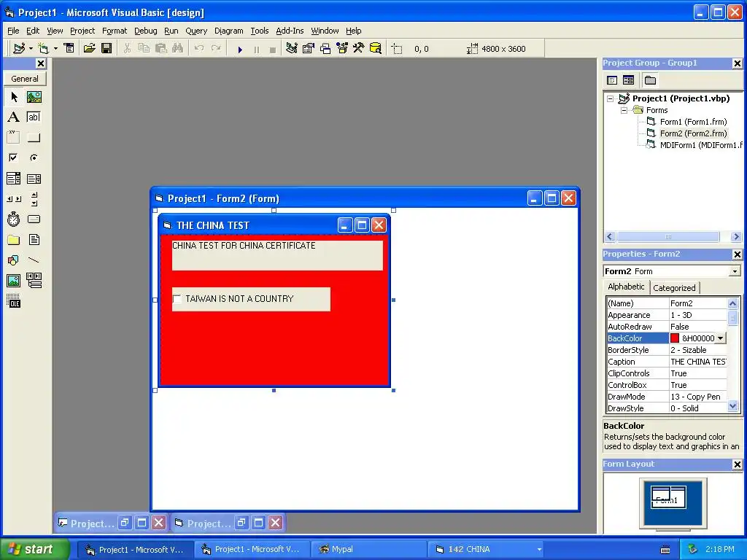
Task: Click View Object in Project panel
Action: pos(628,80)
